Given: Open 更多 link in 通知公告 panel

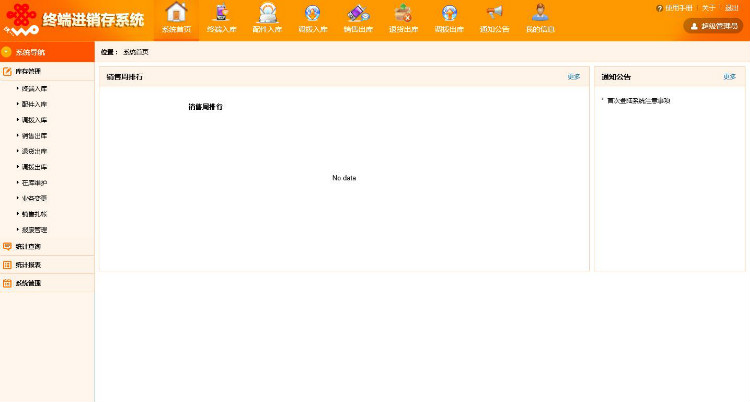Looking at the screenshot, I should coord(729,77).
